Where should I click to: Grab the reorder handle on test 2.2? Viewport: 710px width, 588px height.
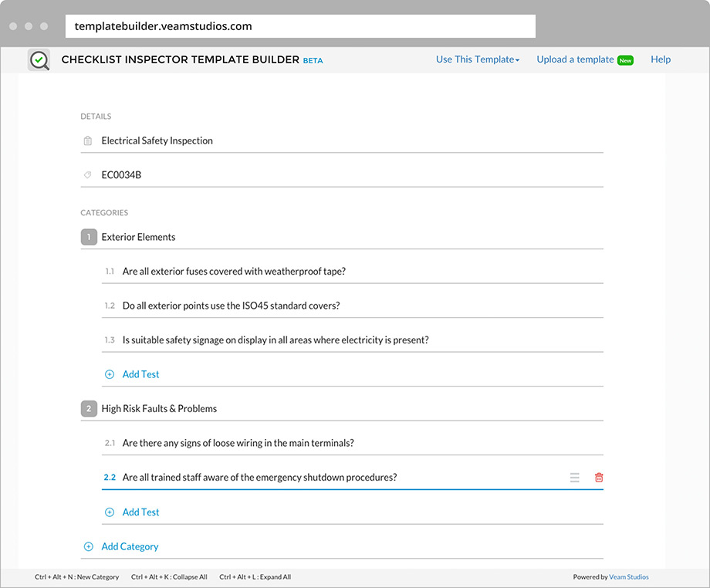[574, 478]
